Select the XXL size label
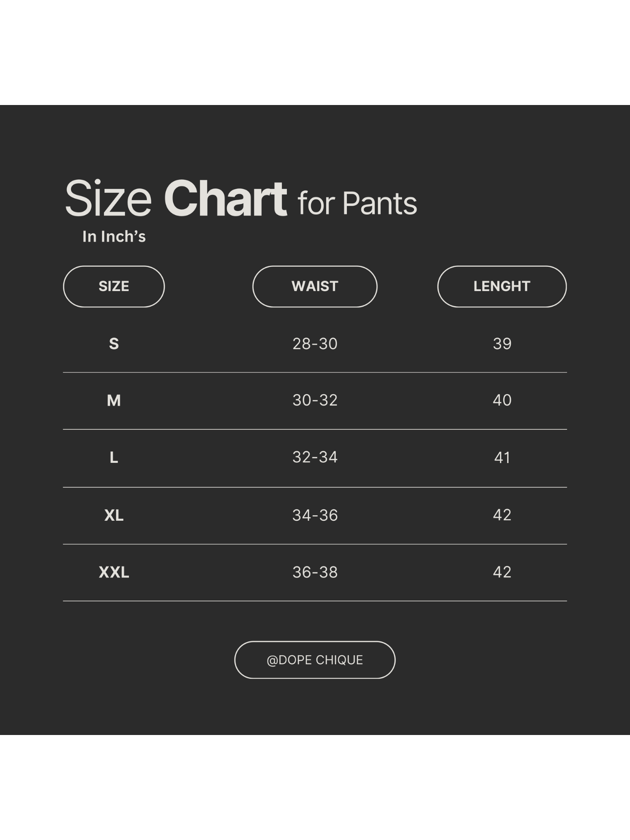The height and width of the screenshot is (840, 630). coord(114,572)
